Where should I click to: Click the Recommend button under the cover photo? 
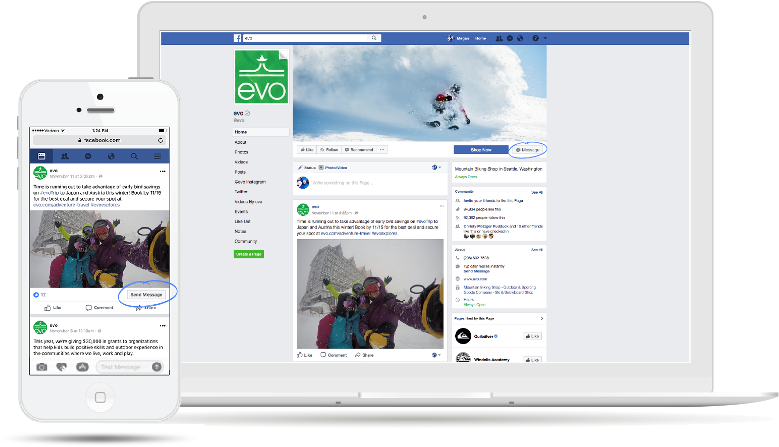[359, 149]
